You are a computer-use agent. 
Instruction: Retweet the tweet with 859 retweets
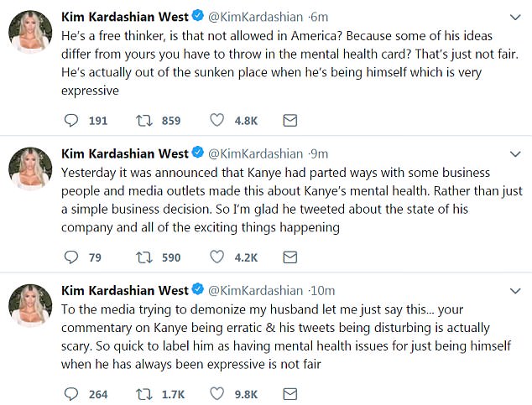144,121
